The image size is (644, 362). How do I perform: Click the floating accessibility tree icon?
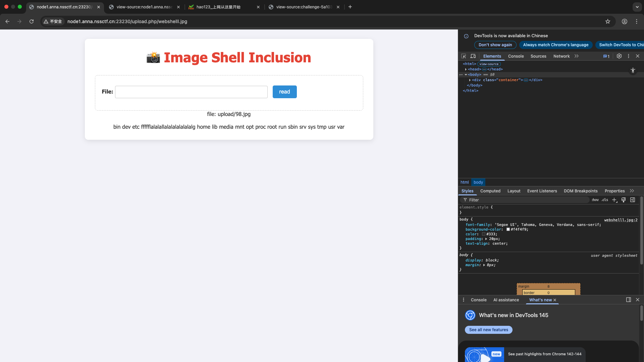click(x=633, y=70)
